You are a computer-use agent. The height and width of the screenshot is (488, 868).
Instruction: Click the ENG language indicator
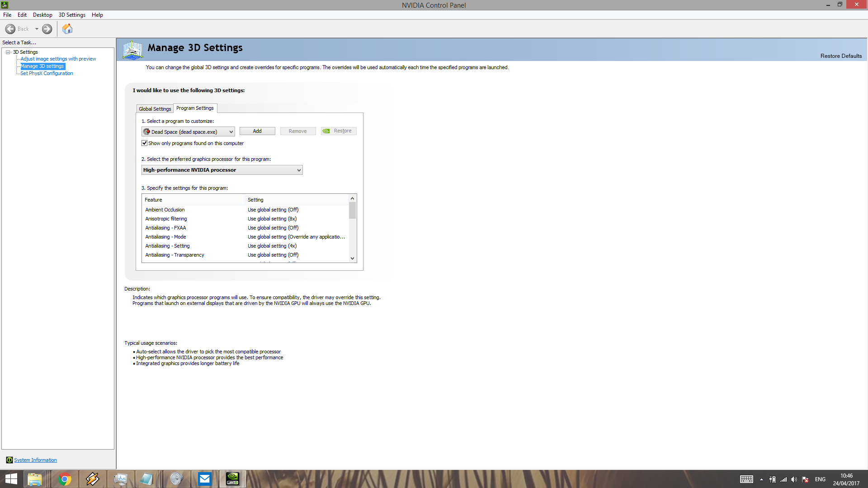[x=820, y=479]
